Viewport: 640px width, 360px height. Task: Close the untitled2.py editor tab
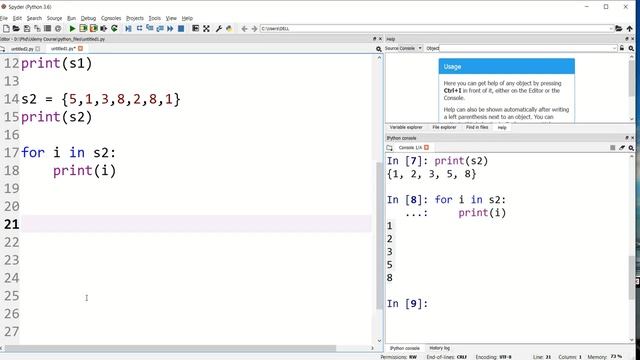(x=38, y=49)
